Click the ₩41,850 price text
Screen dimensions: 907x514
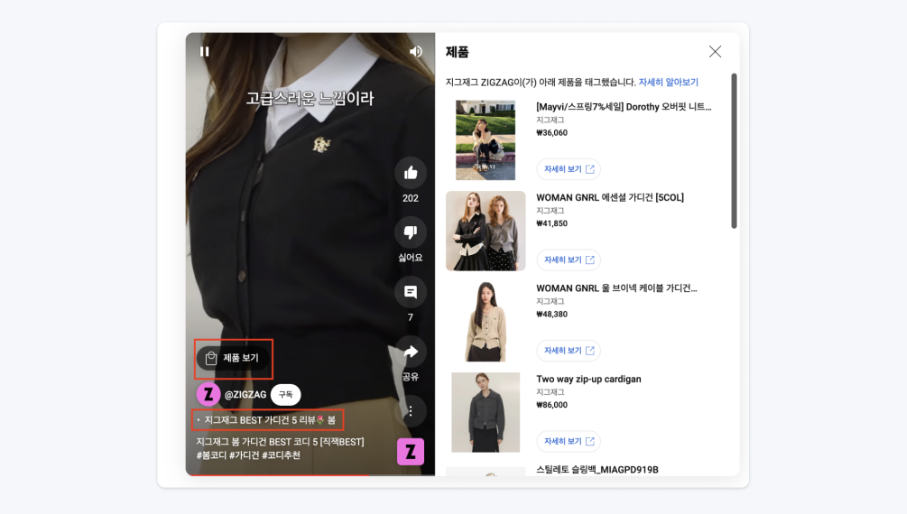[552, 223]
